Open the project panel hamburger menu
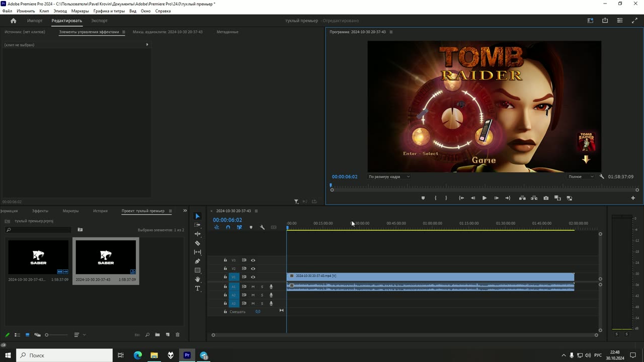 (170, 211)
